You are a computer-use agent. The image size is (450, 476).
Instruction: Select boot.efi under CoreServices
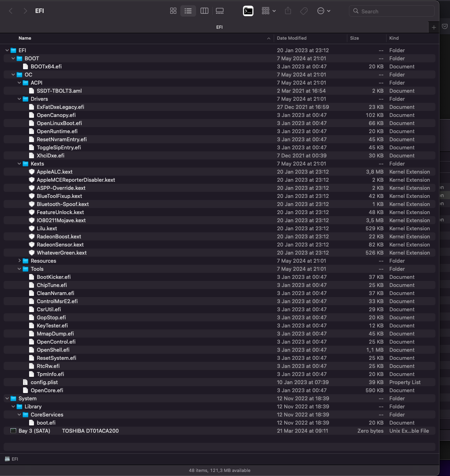click(46, 423)
